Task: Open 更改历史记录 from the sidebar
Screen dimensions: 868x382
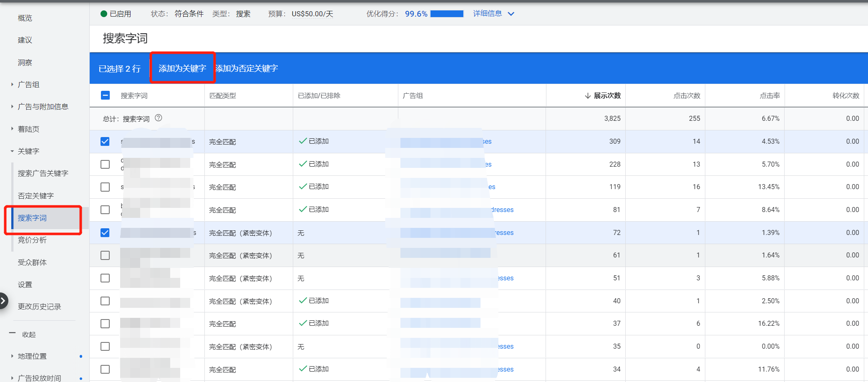Action: pyautogui.click(x=39, y=306)
